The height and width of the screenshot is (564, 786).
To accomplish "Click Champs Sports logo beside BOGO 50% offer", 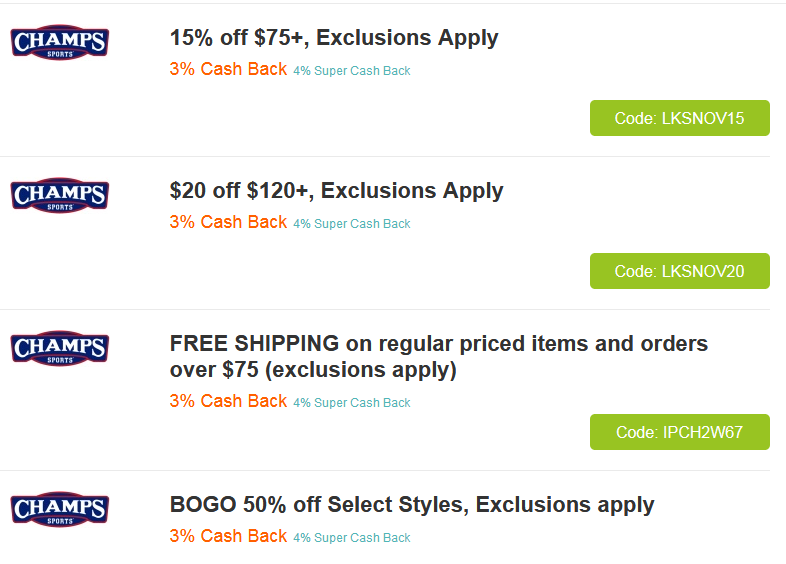I will (x=59, y=508).
